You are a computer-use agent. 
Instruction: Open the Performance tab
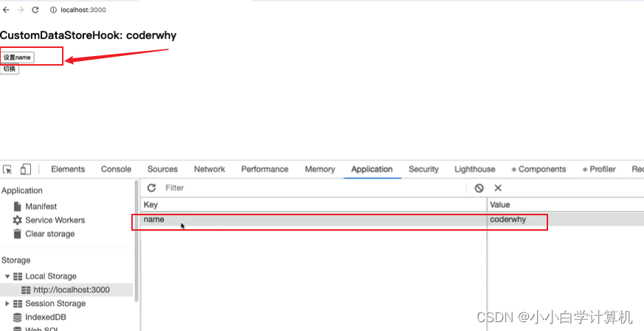click(x=265, y=170)
